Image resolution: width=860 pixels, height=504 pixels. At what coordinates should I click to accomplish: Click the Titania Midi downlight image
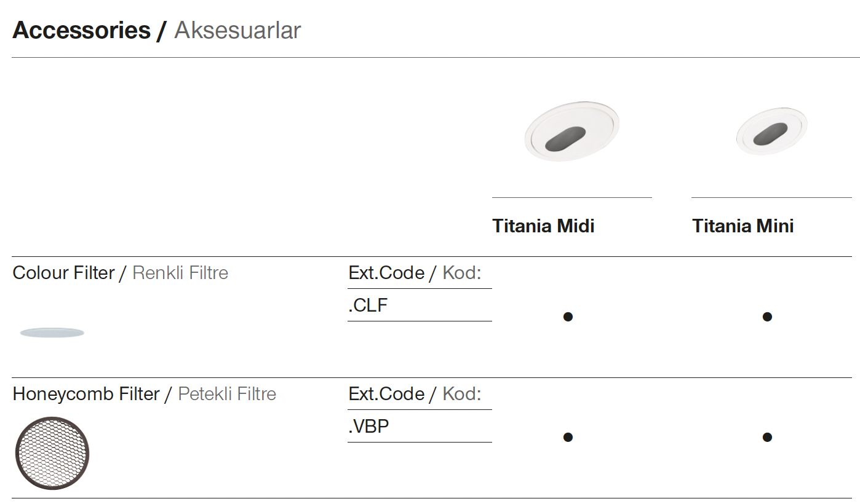571,132
